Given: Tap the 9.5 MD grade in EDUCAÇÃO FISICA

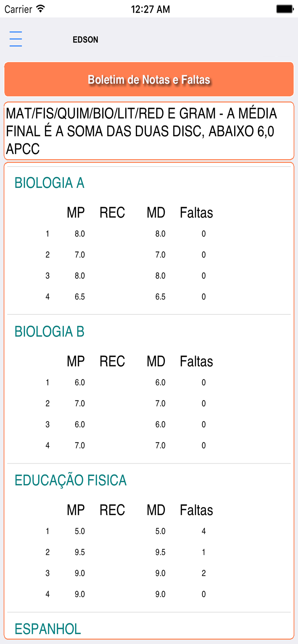Looking at the screenshot, I should 160,552.
